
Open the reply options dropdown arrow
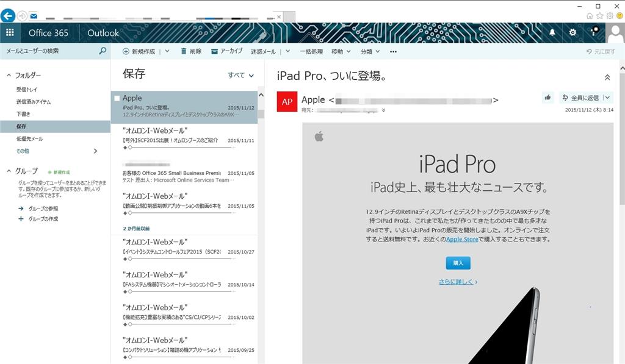[607, 98]
